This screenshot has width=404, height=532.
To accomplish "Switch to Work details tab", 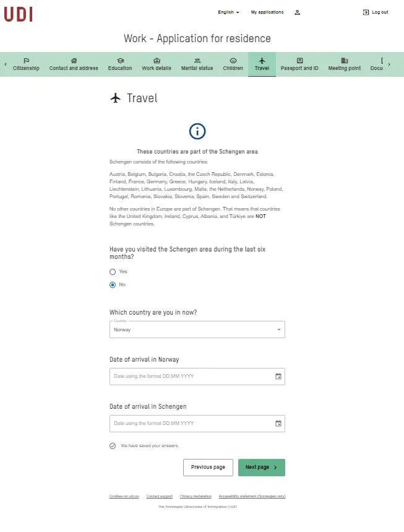I will (157, 64).
